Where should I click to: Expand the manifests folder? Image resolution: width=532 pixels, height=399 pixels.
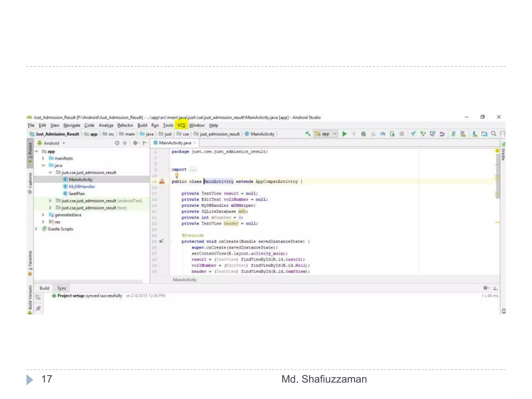click(43, 158)
